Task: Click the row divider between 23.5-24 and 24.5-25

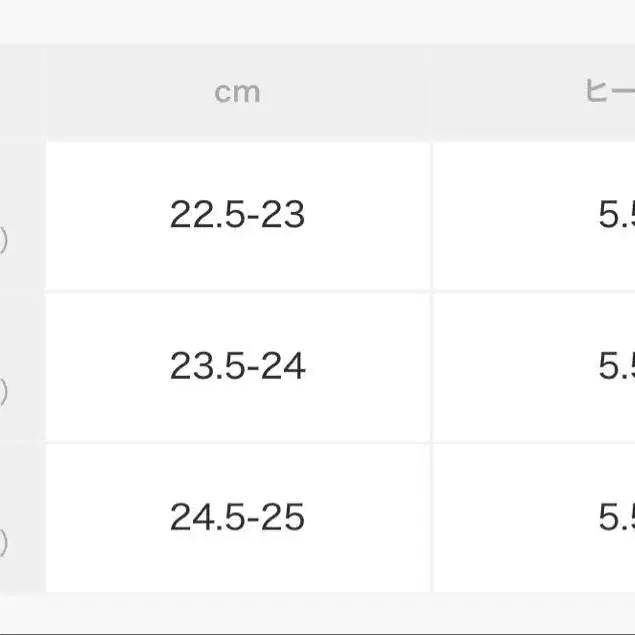Action: click(x=237, y=443)
